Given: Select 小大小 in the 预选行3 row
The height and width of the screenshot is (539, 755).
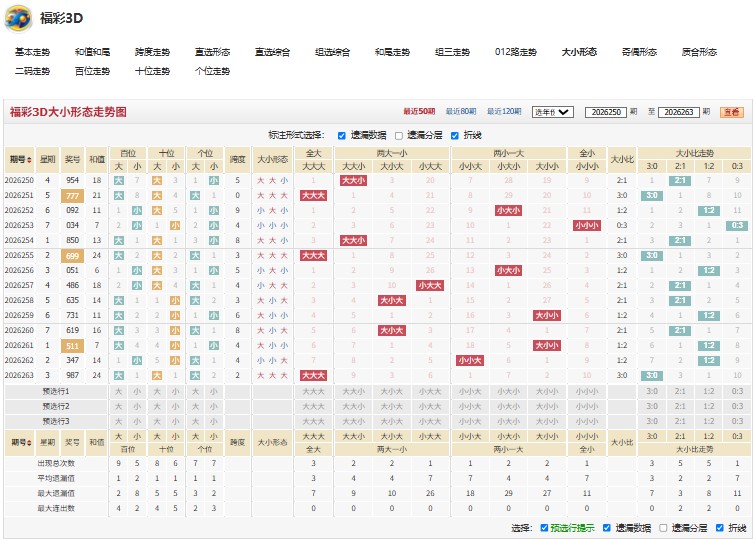Looking at the screenshot, I should [x=508, y=421].
